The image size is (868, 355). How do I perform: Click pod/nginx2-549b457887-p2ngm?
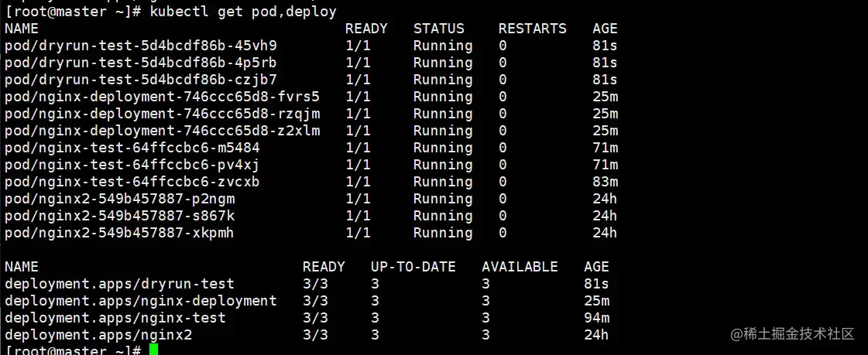tap(119, 199)
